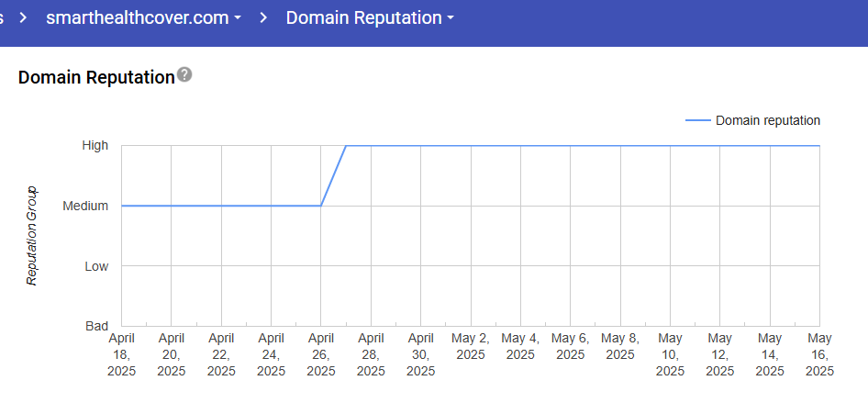868x414 pixels.
Task: Select the Domain Reputation breadcrumb text
Action: [x=363, y=17]
